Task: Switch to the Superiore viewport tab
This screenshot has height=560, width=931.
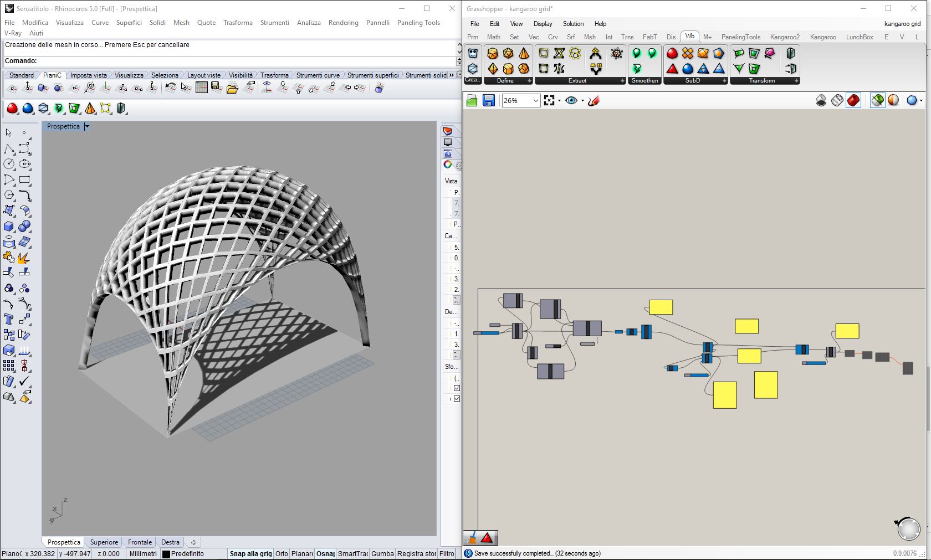Action: click(x=104, y=542)
